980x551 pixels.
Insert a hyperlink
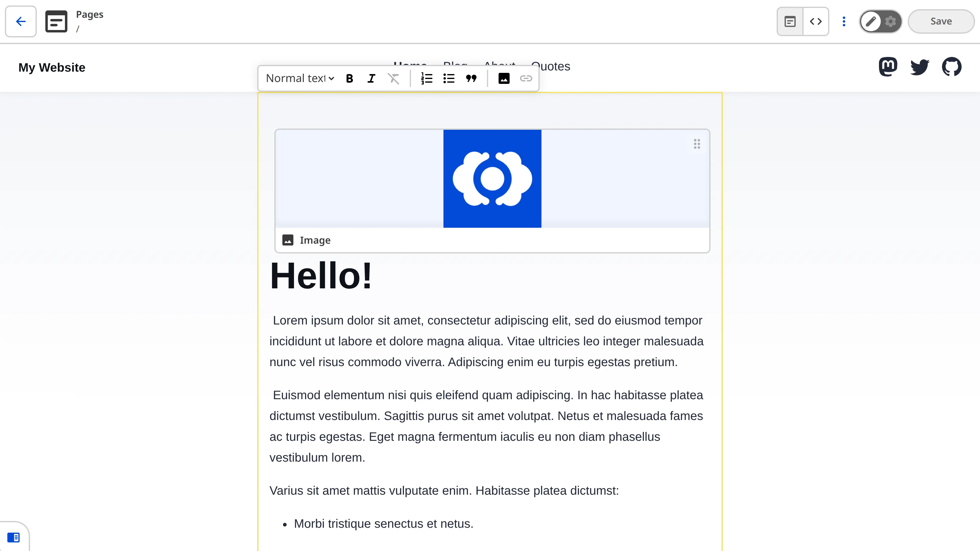526,78
